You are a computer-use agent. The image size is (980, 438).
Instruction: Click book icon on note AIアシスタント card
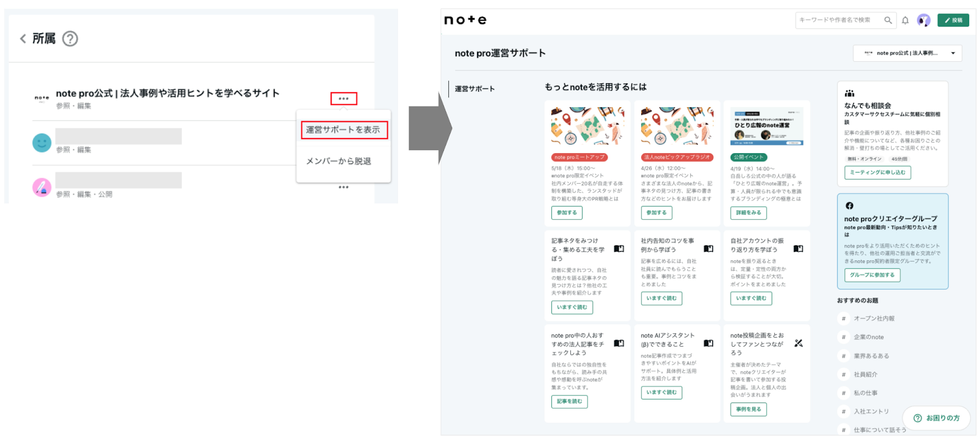point(709,343)
